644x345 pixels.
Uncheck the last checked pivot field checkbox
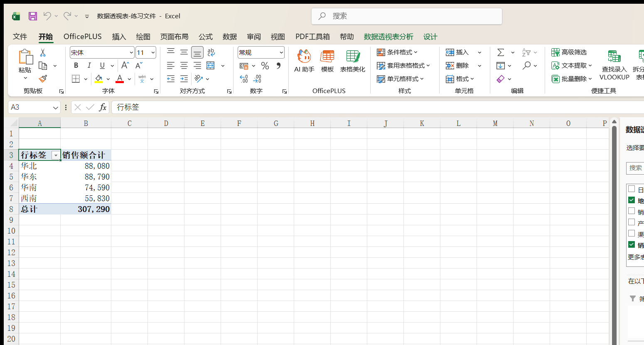pos(632,244)
